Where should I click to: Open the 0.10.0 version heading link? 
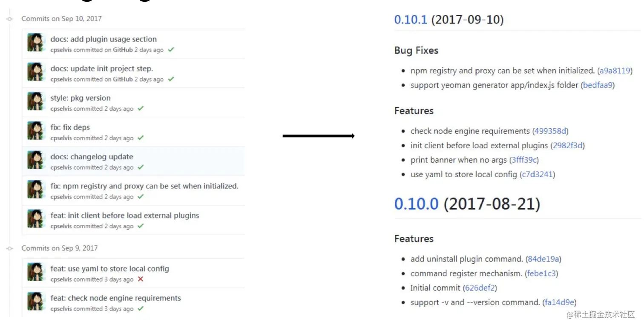[416, 204]
